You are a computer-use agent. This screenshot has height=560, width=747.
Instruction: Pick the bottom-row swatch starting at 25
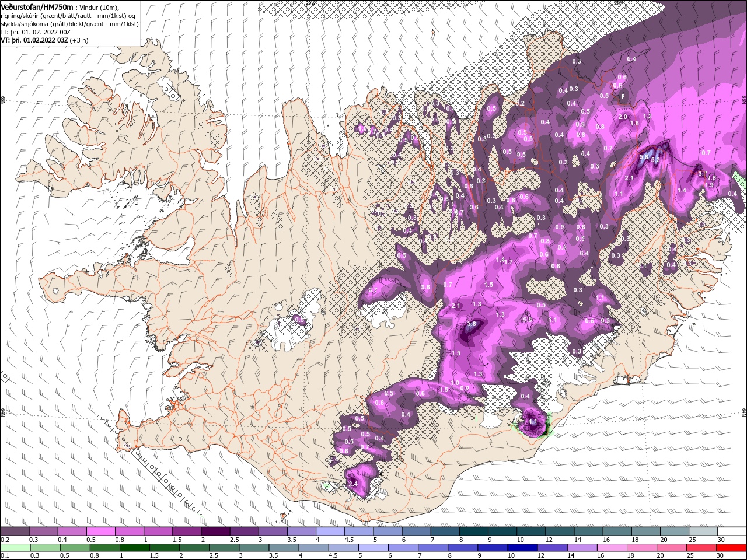(700, 548)
